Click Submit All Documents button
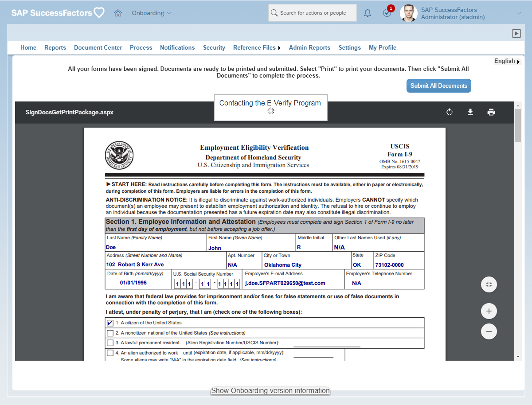 tap(439, 86)
